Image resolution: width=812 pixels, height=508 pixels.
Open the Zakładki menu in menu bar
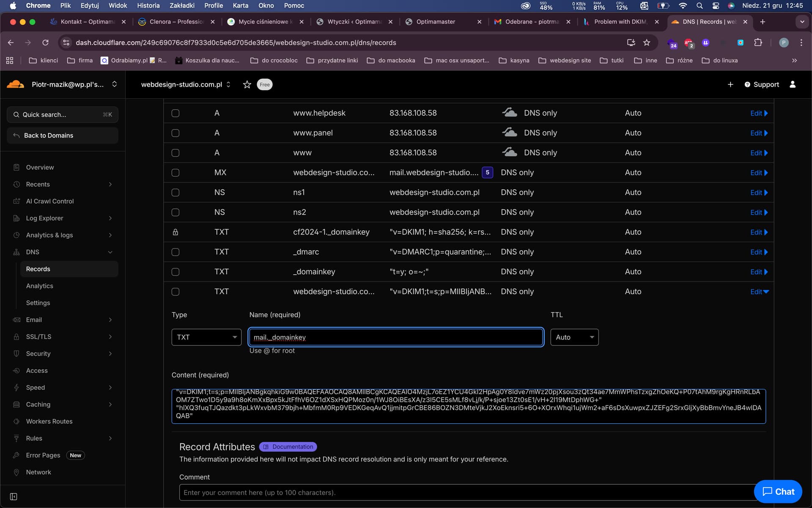tap(182, 6)
